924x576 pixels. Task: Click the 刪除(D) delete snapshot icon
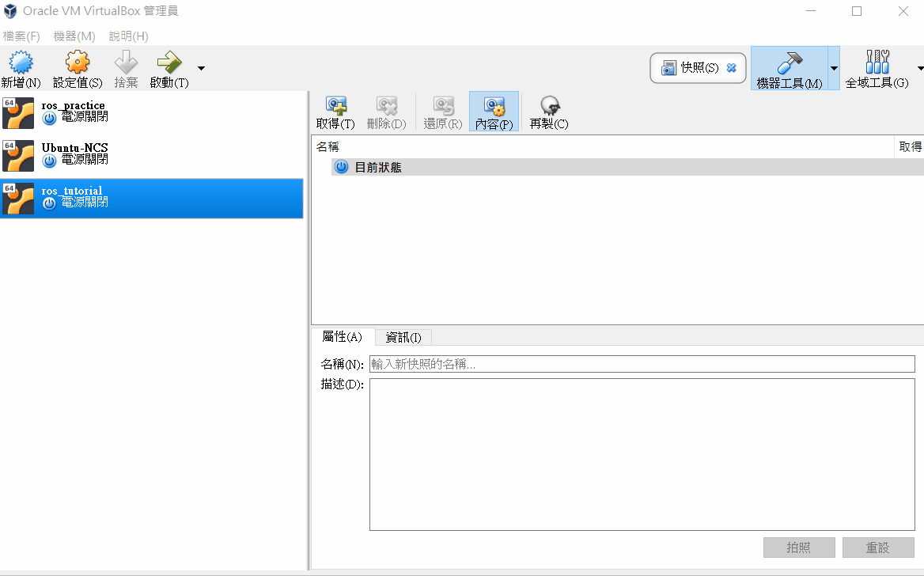[387, 106]
